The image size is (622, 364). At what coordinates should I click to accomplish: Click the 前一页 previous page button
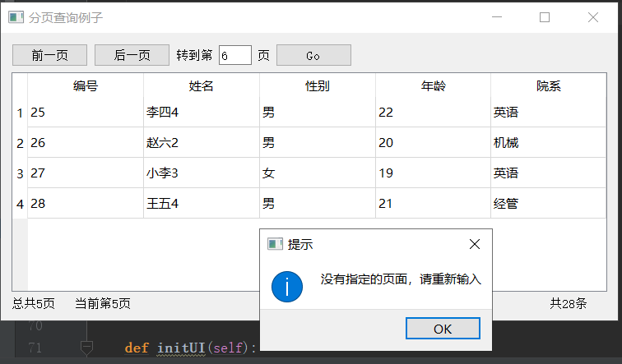pos(49,55)
